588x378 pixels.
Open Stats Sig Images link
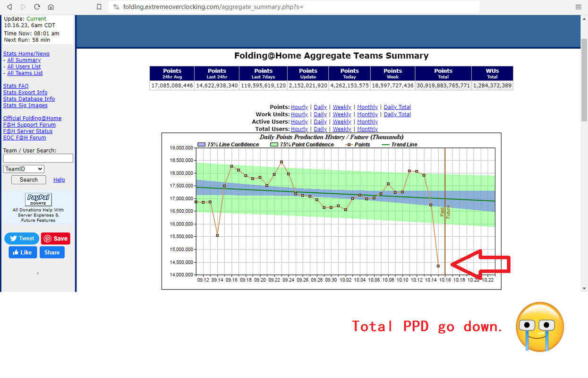[x=26, y=105]
